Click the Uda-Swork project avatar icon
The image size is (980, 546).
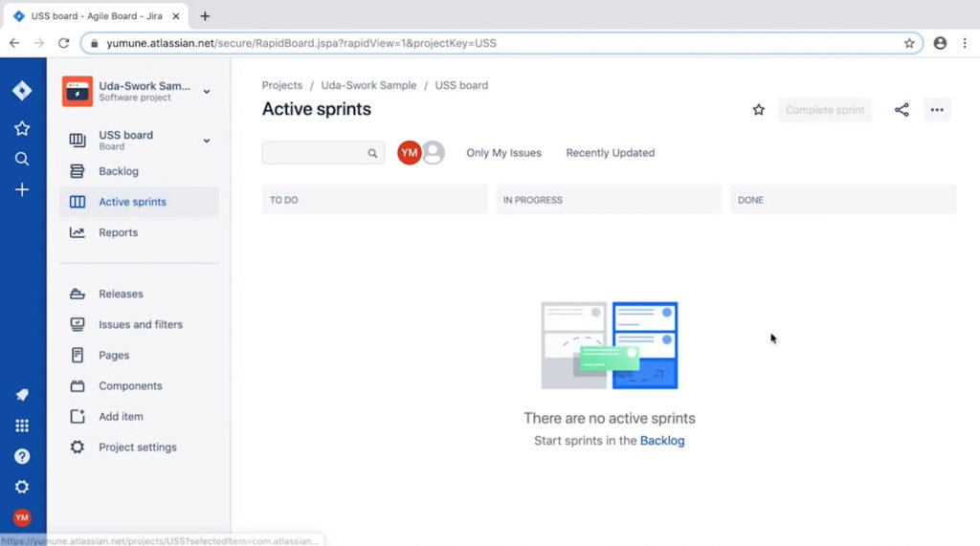[x=78, y=91]
